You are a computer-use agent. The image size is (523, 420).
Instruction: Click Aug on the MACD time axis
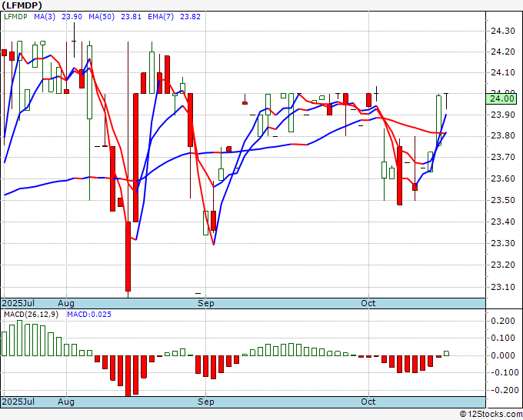point(65,402)
